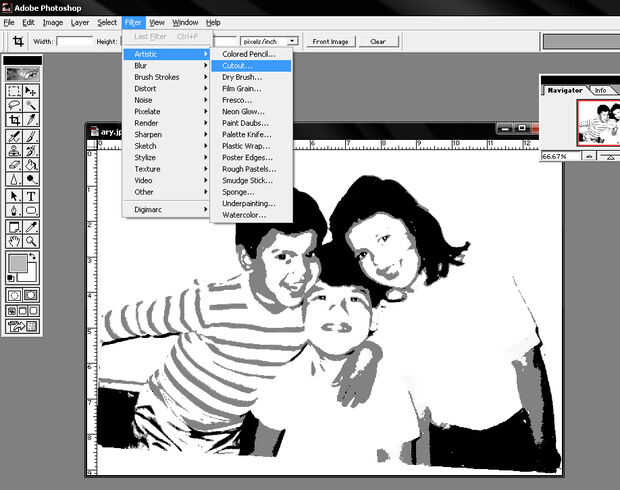The width and height of the screenshot is (620, 490).
Task: Swap foreground and background colors
Action: (32, 256)
